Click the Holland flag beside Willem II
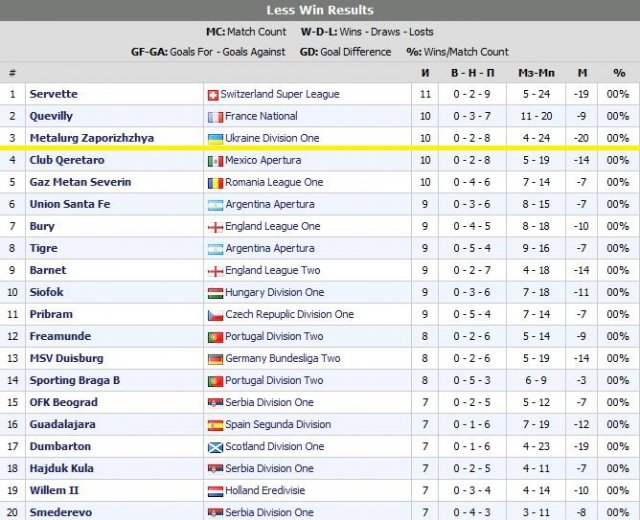 (x=213, y=491)
